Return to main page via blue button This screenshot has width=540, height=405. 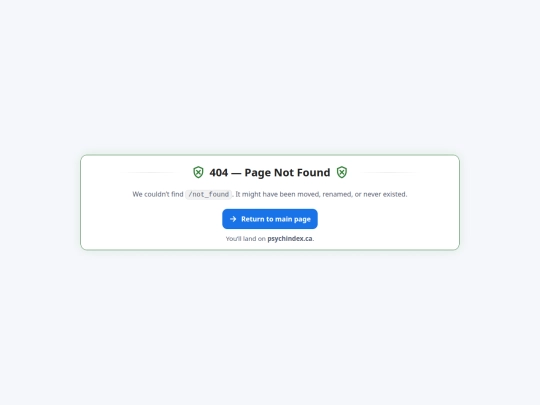[x=270, y=219]
